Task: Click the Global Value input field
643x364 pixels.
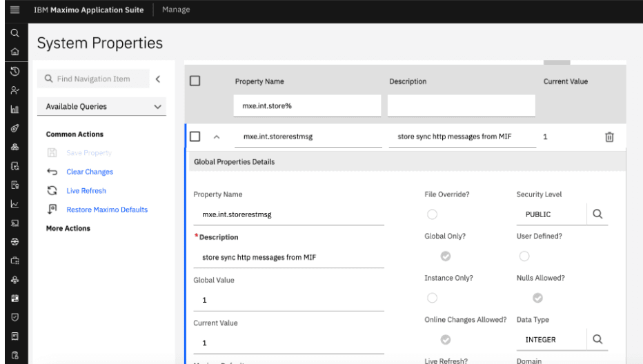Action: (x=288, y=301)
